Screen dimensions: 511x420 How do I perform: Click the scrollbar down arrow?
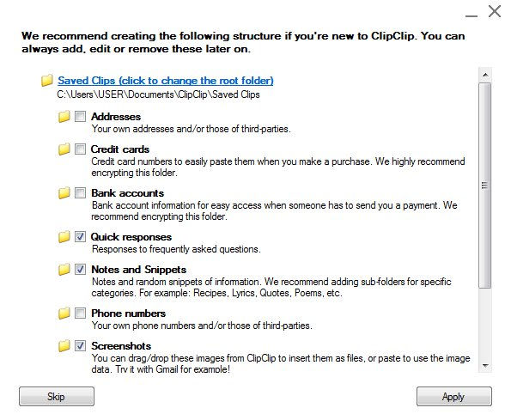(485, 366)
